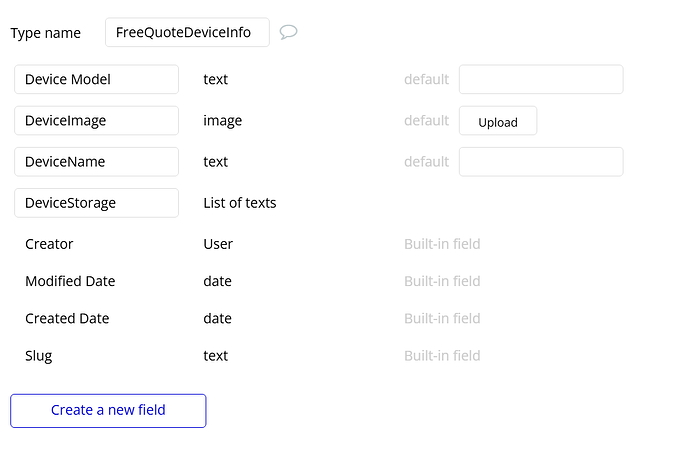Viewport: 690px width, 468px height.
Task: Click the Creator built-in field row
Action: [49, 244]
